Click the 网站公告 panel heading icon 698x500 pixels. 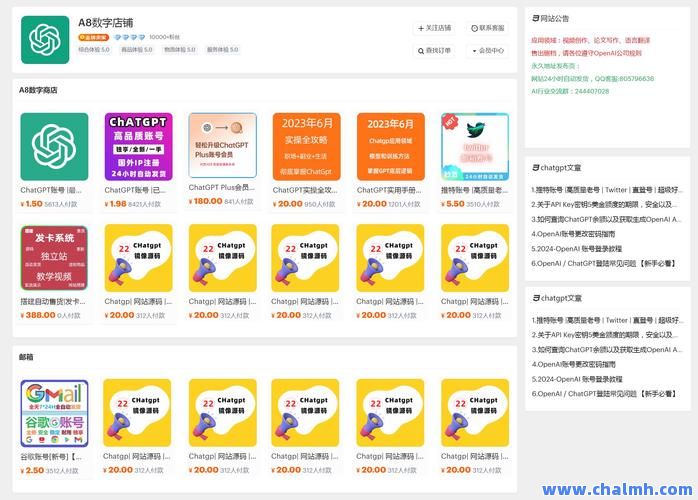(x=536, y=18)
